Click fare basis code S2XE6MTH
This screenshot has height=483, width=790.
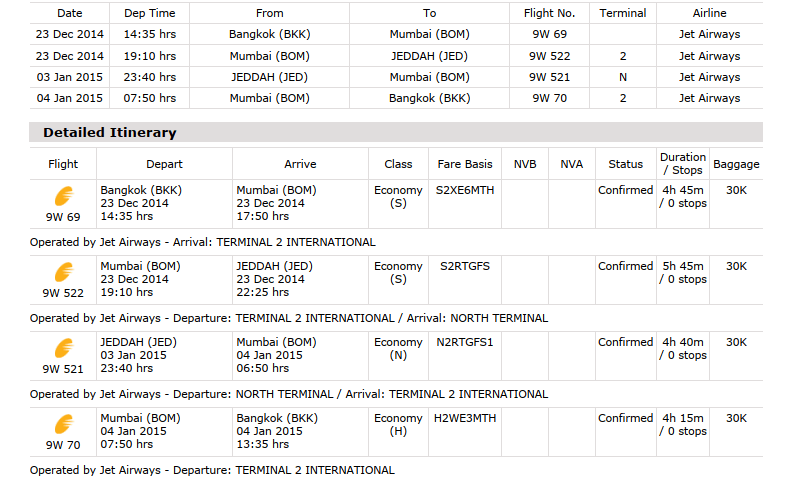click(x=465, y=190)
